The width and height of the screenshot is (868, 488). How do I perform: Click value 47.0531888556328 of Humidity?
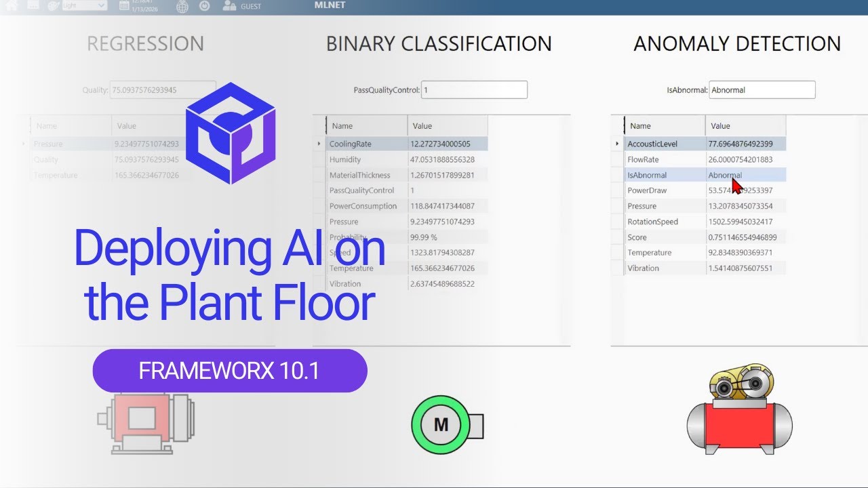pyautogui.click(x=442, y=159)
